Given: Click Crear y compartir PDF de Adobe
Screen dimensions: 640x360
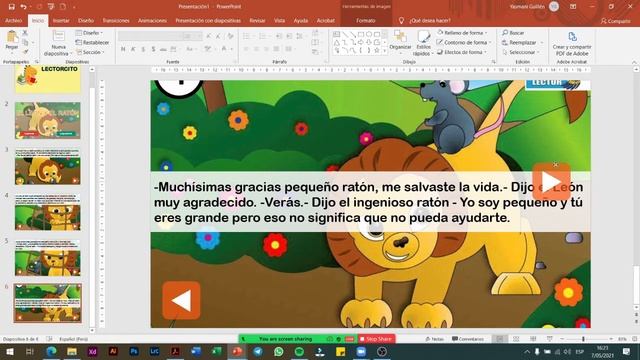Looking at the screenshot, I should 572,44.
